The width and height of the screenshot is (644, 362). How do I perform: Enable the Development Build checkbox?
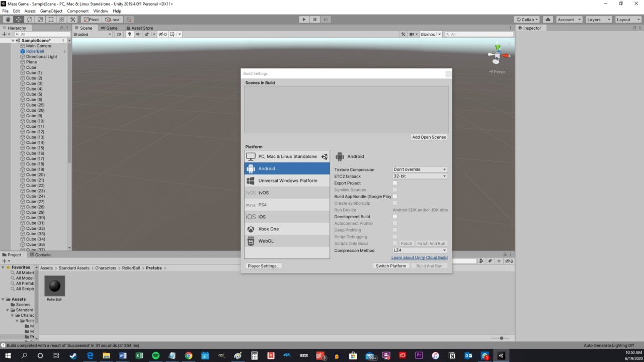(x=394, y=216)
